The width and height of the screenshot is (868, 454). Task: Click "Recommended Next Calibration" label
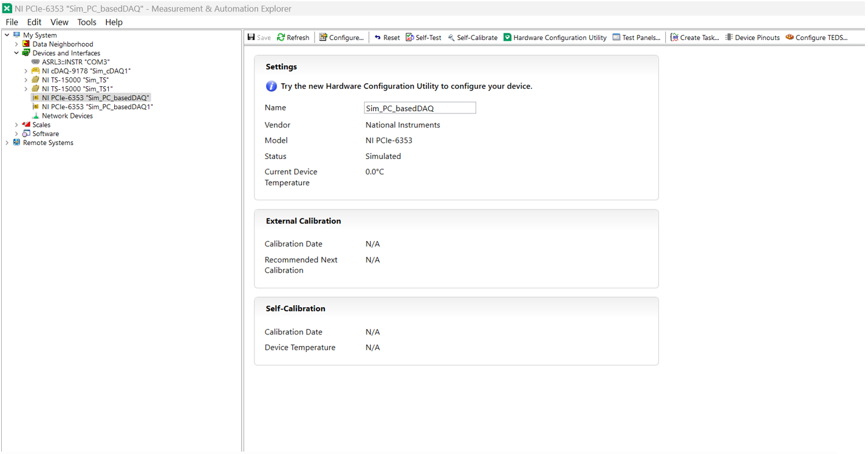tap(301, 265)
